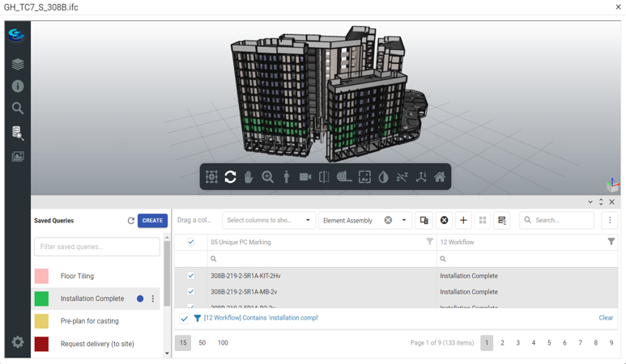Image resolution: width=626 pixels, height=364 pixels.
Task: Open the table's three-dot options menu
Action: [x=610, y=220]
